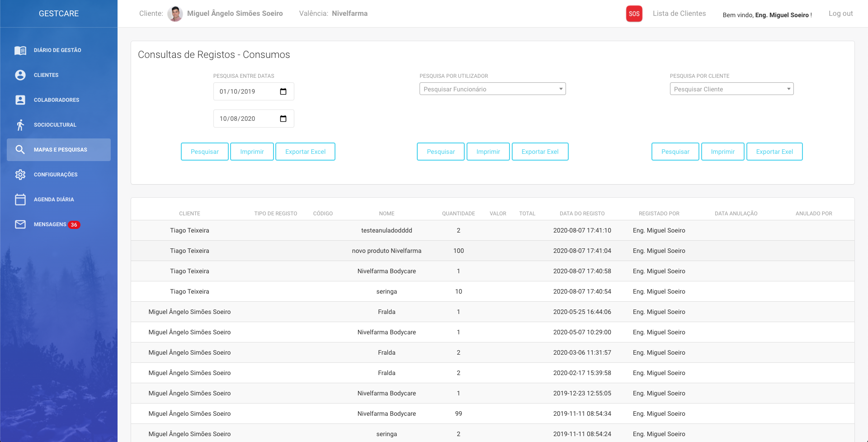The image size is (868, 442).
Task: Click the red SOS button
Action: 634,14
